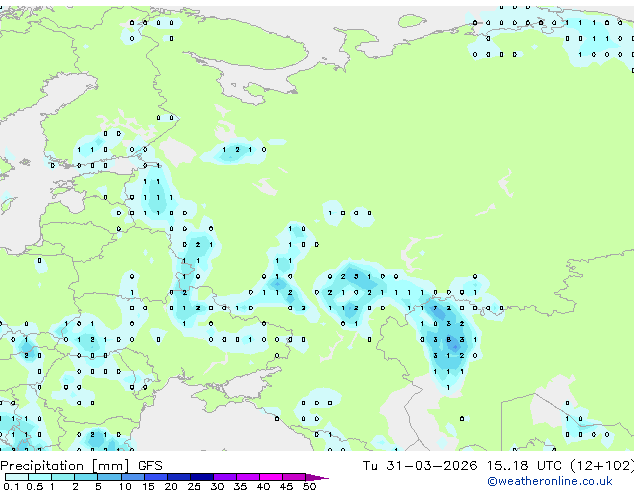Click the 25–30 mm dark navy legend swatch
This screenshot has width=634, height=490.
[202, 477]
